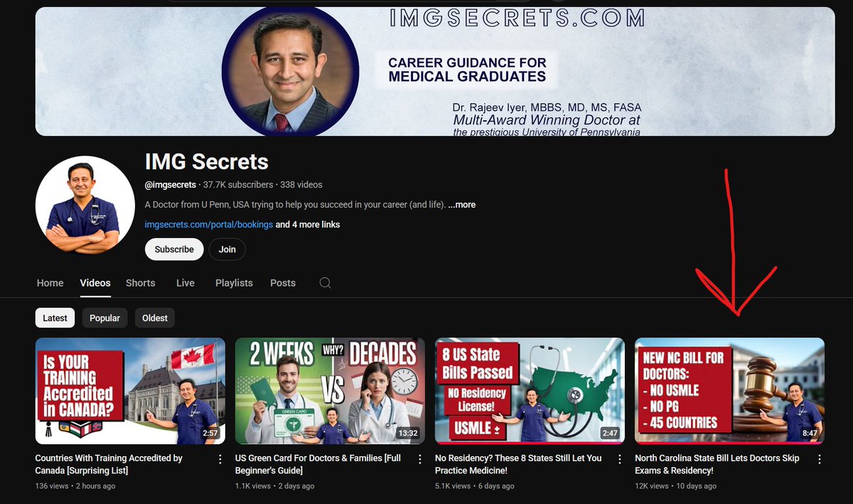Open 'Is Your Training Accredited in Canada' thumbnail

click(x=130, y=391)
